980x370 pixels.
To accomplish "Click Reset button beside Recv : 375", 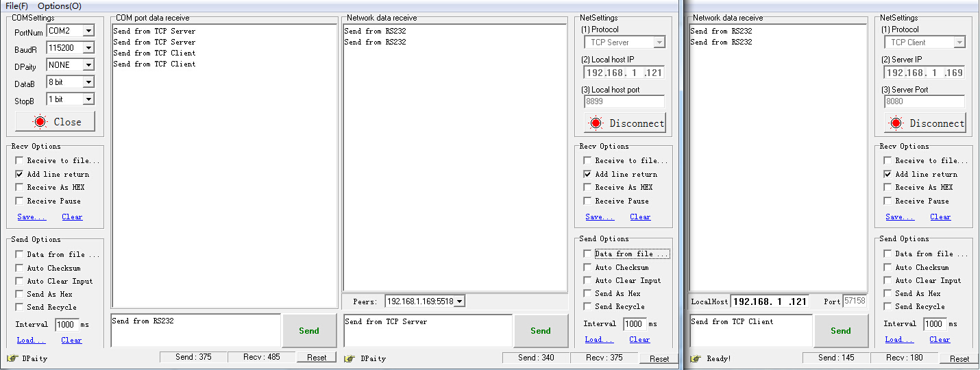I will pyautogui.click(x=659, y=358).
